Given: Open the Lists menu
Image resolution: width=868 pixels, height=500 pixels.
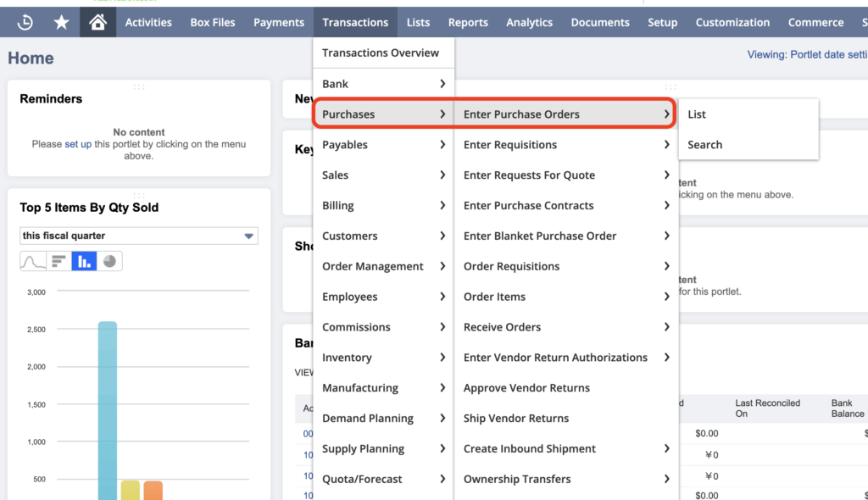Looking at the screenshot, I should [418, 22].
